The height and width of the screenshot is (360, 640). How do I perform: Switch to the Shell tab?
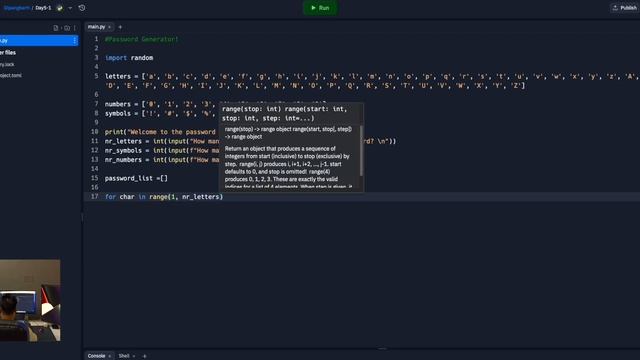[124, 356]
